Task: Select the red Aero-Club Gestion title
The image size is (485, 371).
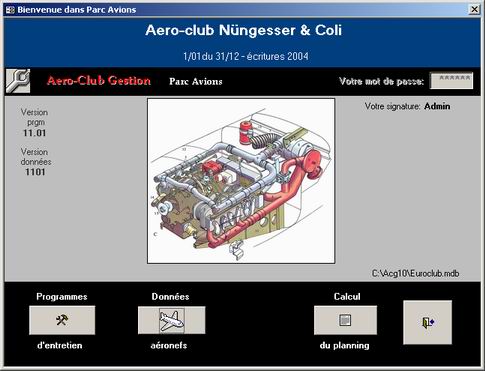Action: [99, 81]
